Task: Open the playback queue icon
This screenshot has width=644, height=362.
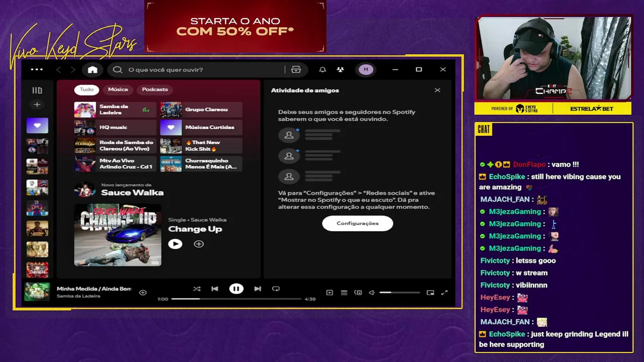Action: 344,293
